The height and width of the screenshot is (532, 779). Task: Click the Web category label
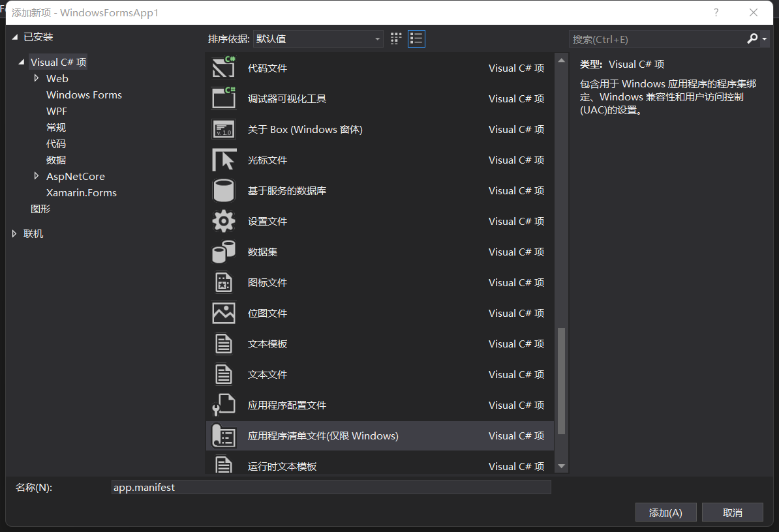point(57,78)
